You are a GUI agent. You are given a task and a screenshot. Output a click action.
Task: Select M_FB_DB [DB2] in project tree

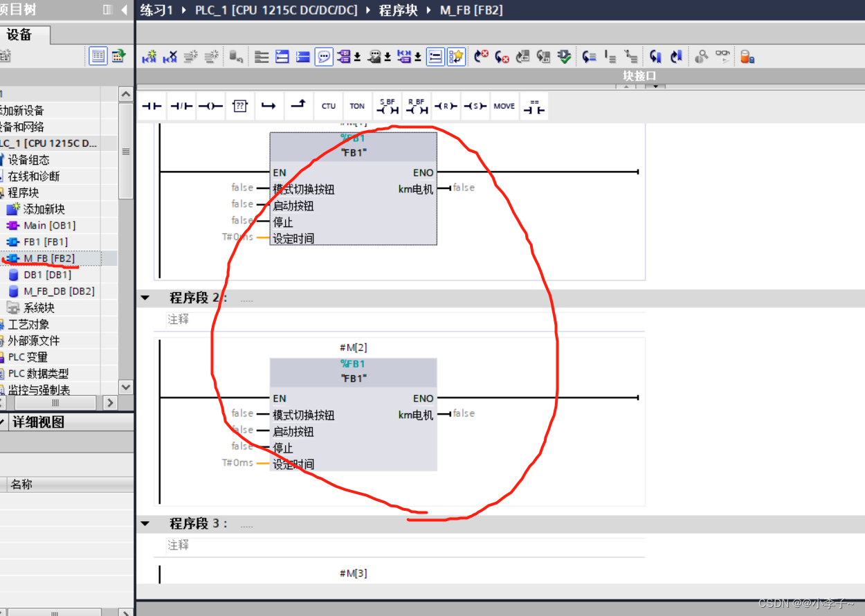(59, 291)
